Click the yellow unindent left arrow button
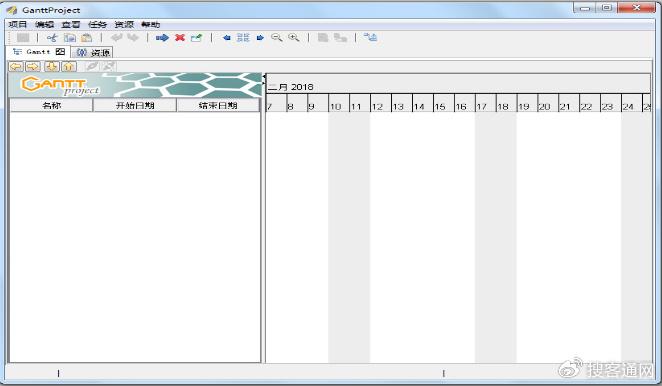Viewport: 662px width, 386px height. 16,66
